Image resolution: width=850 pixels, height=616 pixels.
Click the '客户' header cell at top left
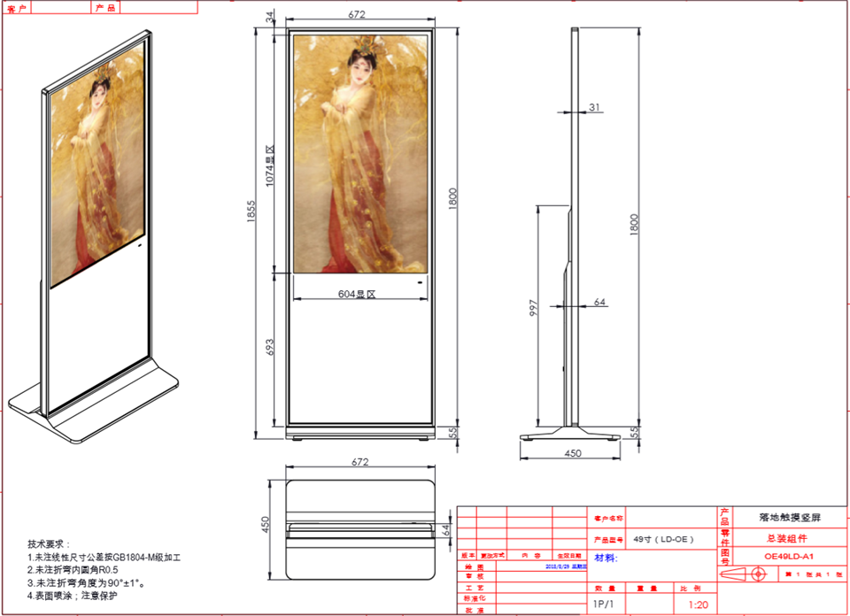click(18, 8)
